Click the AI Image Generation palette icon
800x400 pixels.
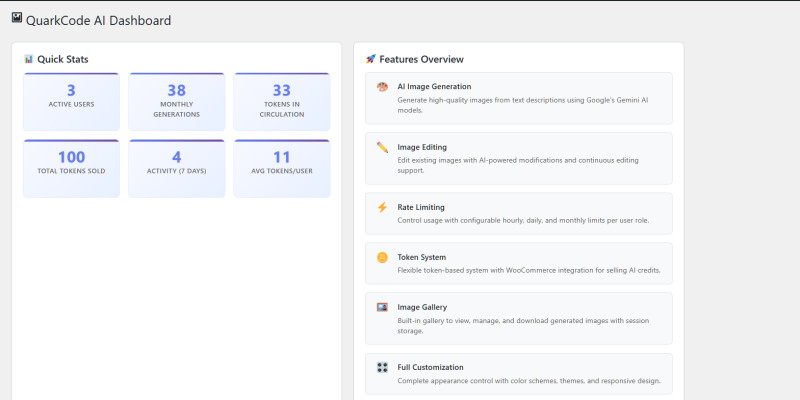(x=382, y=87)
